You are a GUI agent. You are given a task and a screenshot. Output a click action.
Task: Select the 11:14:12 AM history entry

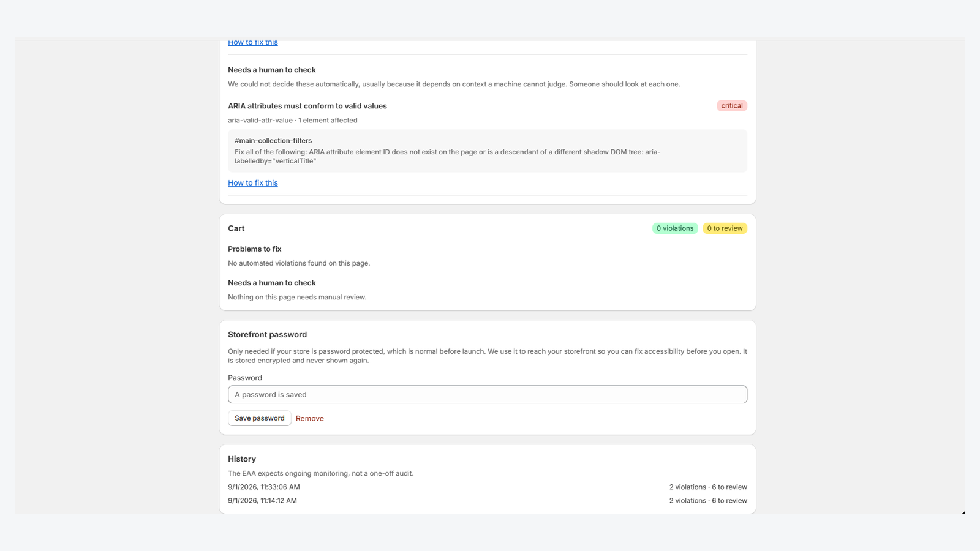point(262,501)
